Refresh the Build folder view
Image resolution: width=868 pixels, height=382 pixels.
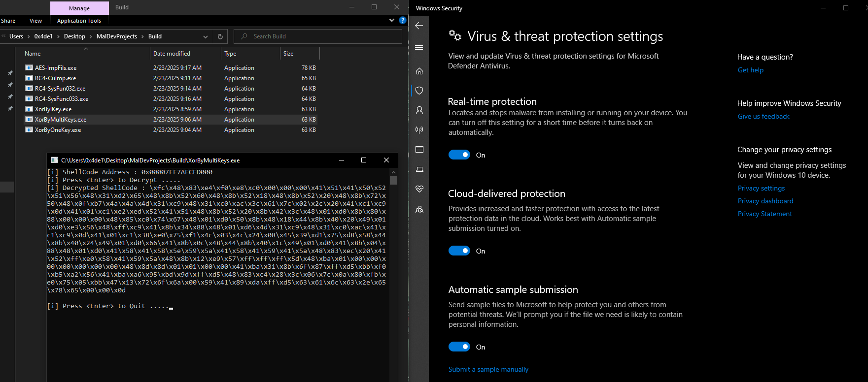[x=220, y=36]
